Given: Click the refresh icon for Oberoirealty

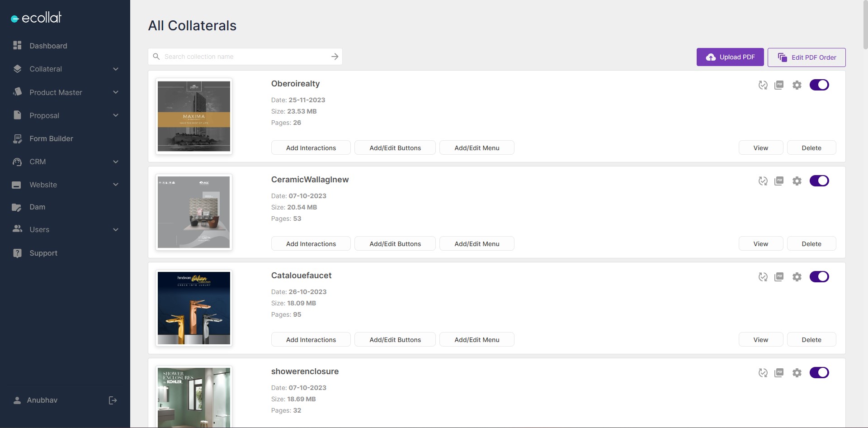Looking at the screenshot, I should tap(763, 85).
